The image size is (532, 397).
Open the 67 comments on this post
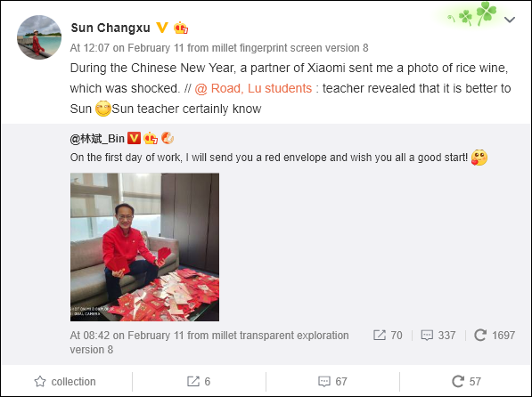333,382
